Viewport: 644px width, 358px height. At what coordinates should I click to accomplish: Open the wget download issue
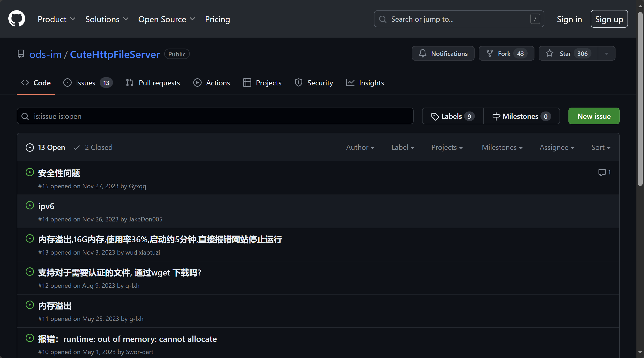click(119, 273)
